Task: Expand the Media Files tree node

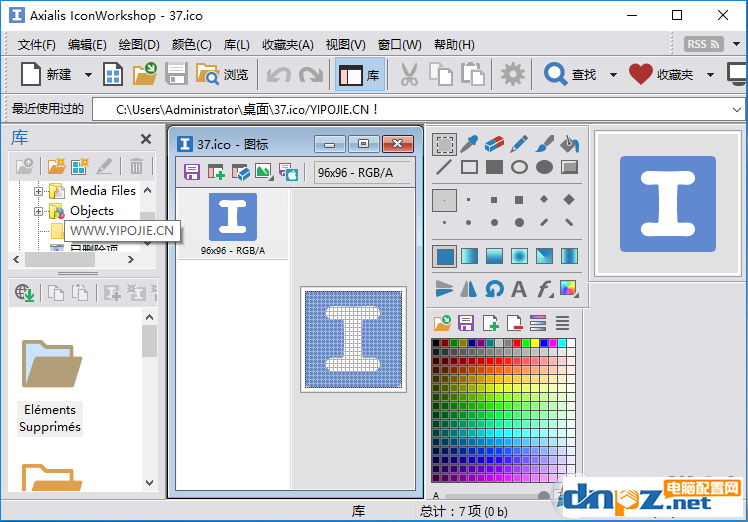Action: [x=38, y=191]
